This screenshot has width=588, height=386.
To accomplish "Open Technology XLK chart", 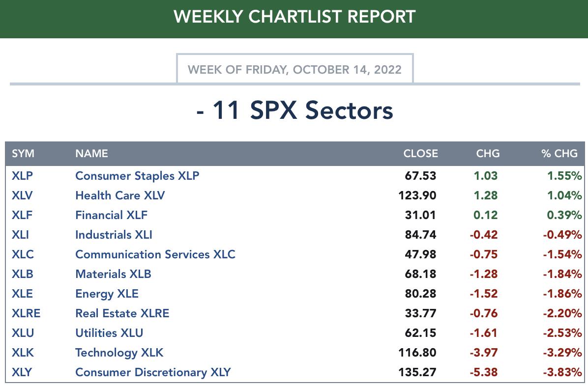I will (x=119, y=353).
